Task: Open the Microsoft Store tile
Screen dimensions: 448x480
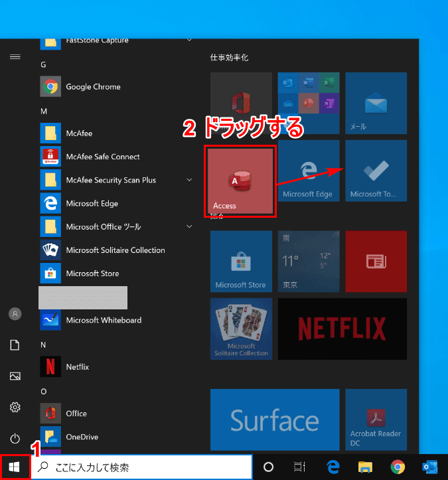Action: (241, 262)
